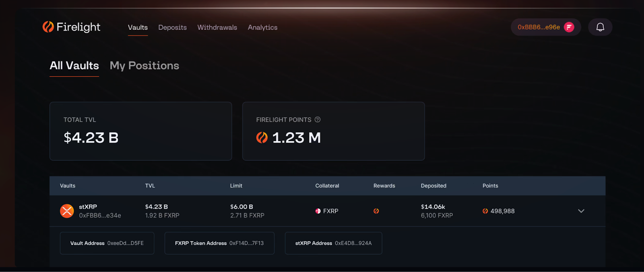The height and width of the screenshot is (272, 644).
Task: Click the Vault Address 0xeeDd...D5FE box
Action: 107,243
